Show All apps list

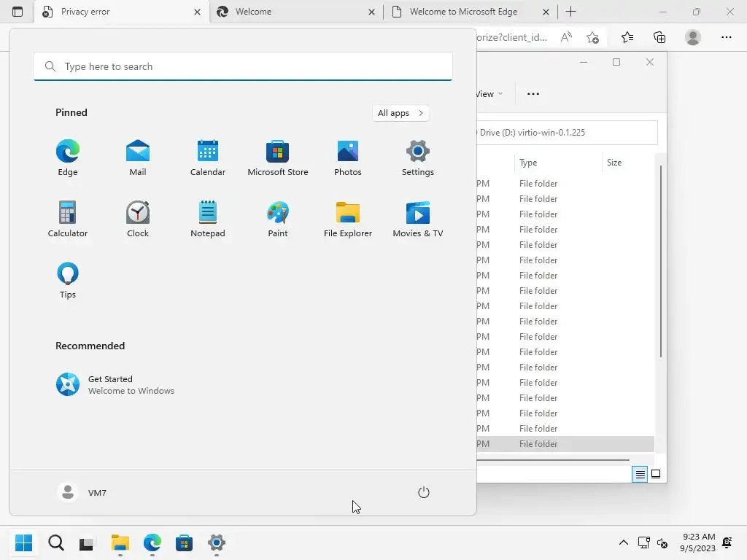coord(400,113)
